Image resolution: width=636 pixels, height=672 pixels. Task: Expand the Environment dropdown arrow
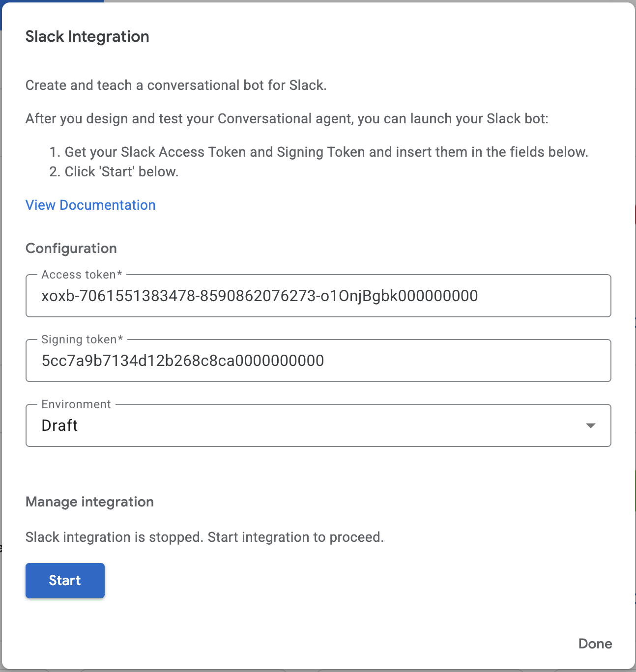coord(591,425)
